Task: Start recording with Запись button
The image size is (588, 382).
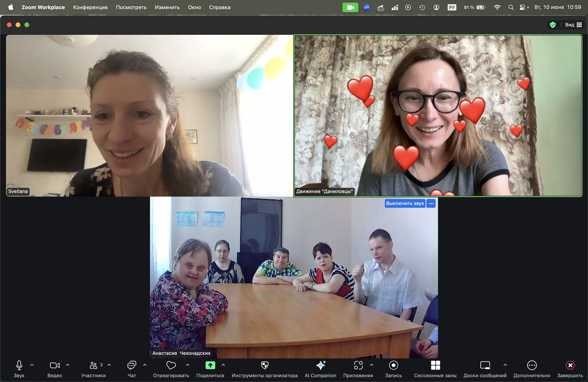Action: 393,366
